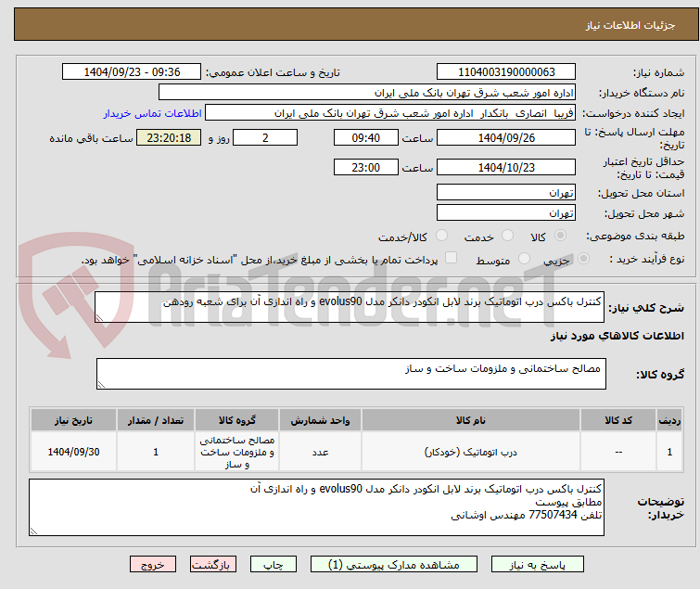Click the شهر محل تحویل field
Image resolution: width=700 pixels, height=589 pixels.
(506, 212)
